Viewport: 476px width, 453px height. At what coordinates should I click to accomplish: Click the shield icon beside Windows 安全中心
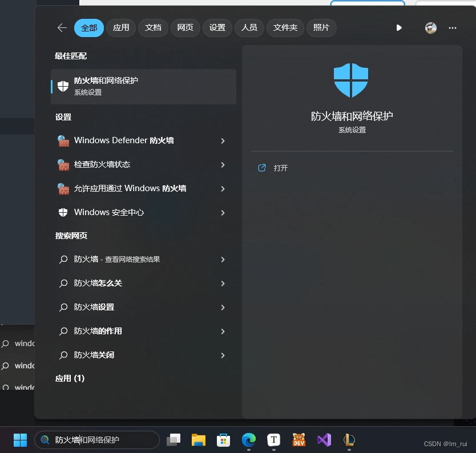tap(63, 212)
